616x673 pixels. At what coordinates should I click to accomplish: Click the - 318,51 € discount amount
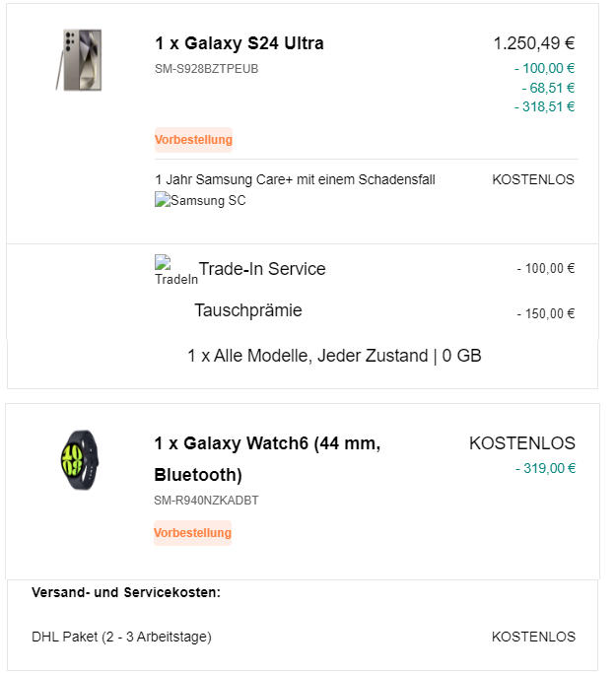544,106
